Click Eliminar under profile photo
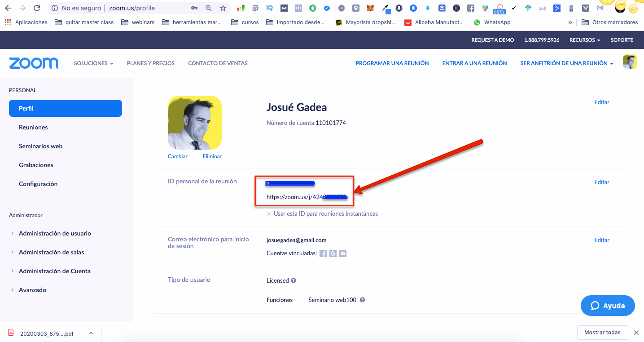The image size is (644, 342). (x=212, y=156)
